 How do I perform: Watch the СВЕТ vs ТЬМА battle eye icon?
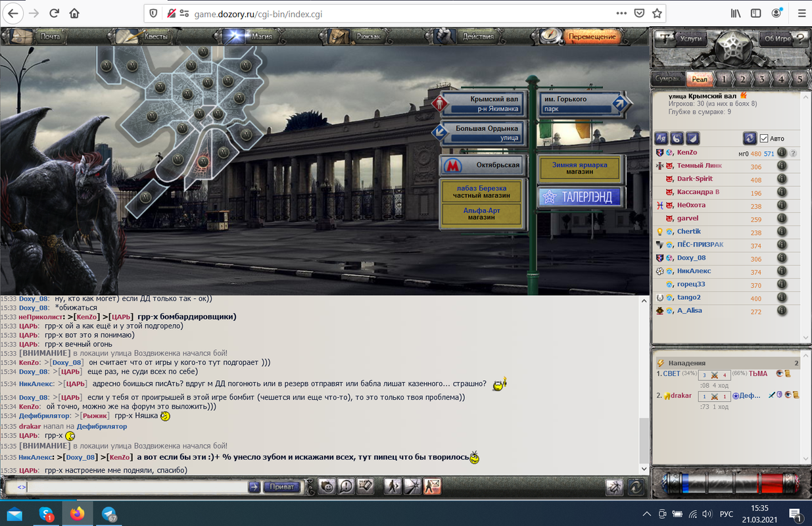pos(780,373)
